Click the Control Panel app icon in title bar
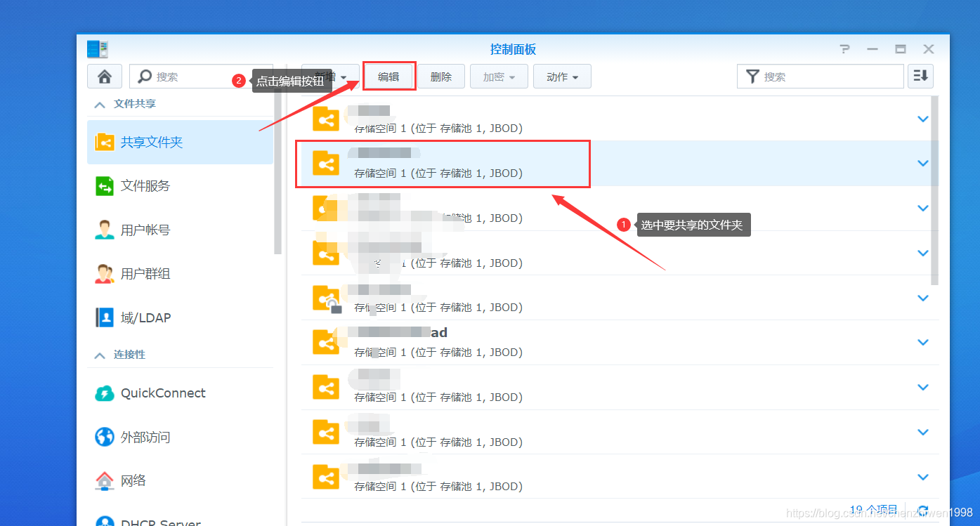Viewport: 980px width, 526px height. [98, 49]
